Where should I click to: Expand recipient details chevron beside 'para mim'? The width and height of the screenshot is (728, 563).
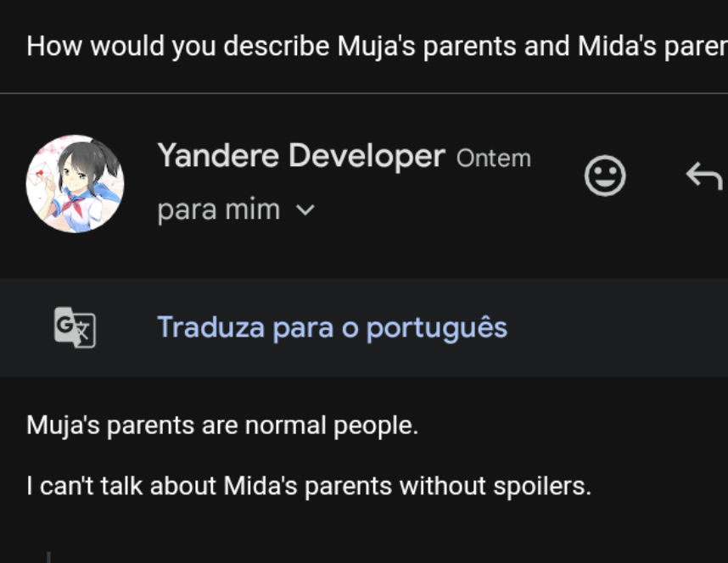pos(305,209)
